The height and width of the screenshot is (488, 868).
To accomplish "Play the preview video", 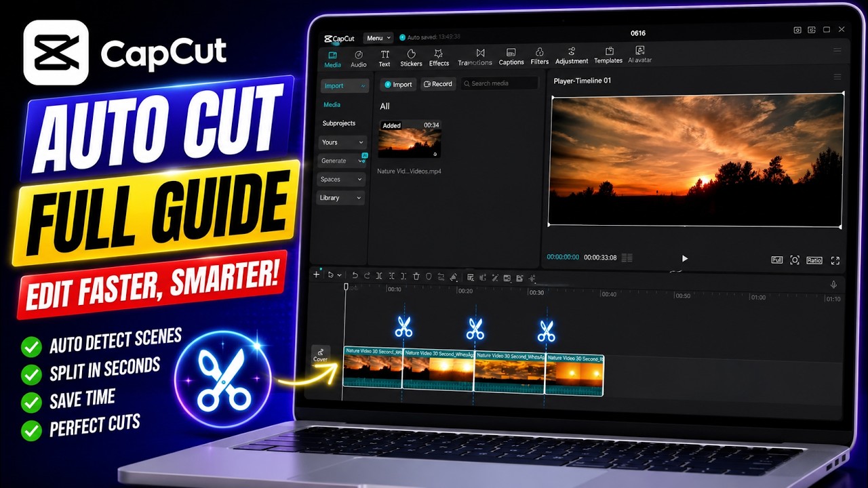I will (x=684, y=258).
